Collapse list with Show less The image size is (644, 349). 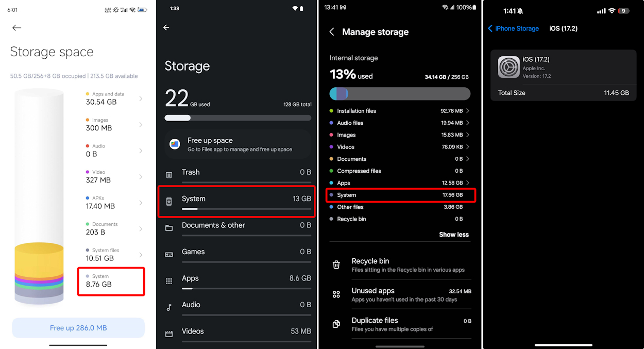pyautogui.click(x=453, y=235)
